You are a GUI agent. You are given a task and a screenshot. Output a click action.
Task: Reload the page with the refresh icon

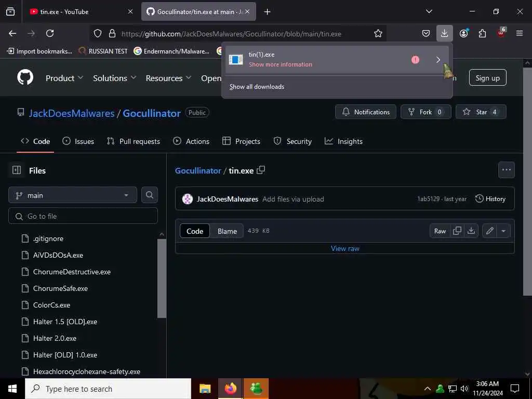[50, 33]
